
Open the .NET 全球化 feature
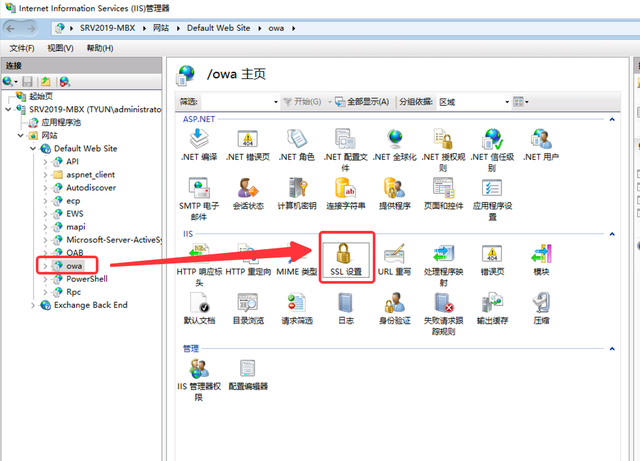tap(395, 145)
